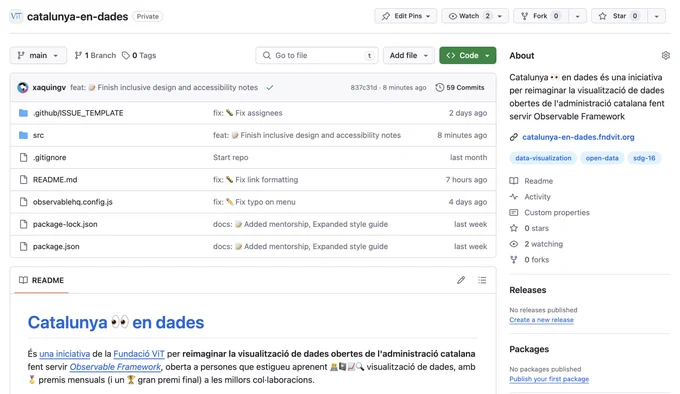
Task: Click the ViT repository owner logo
Action: (x=16, y=16)
